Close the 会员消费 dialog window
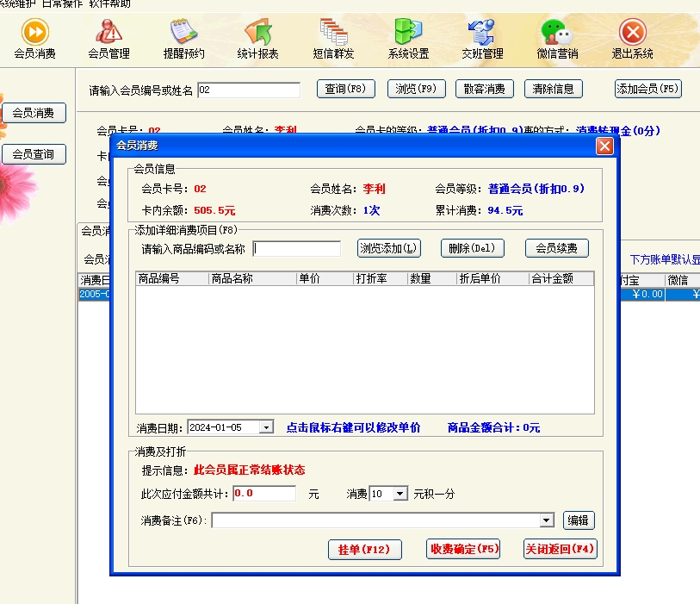 pos(604,146)
